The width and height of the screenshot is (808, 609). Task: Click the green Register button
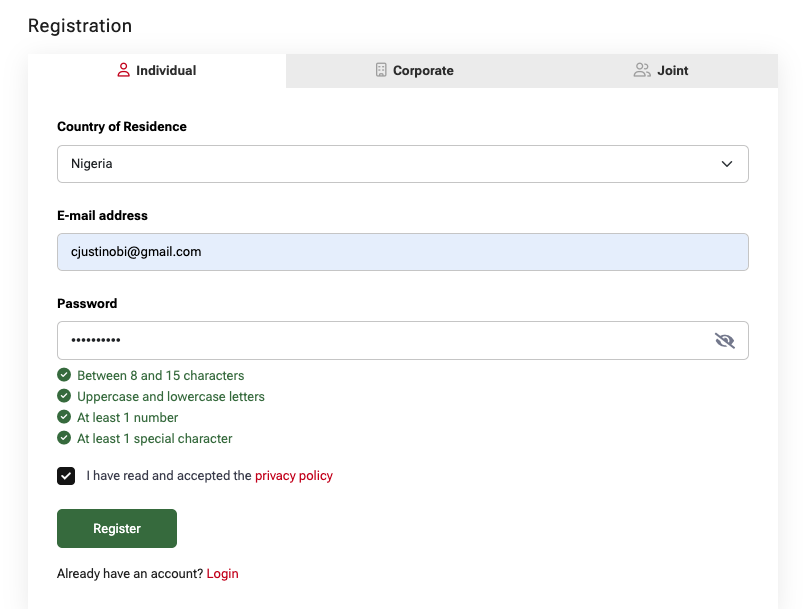(117, 529)
